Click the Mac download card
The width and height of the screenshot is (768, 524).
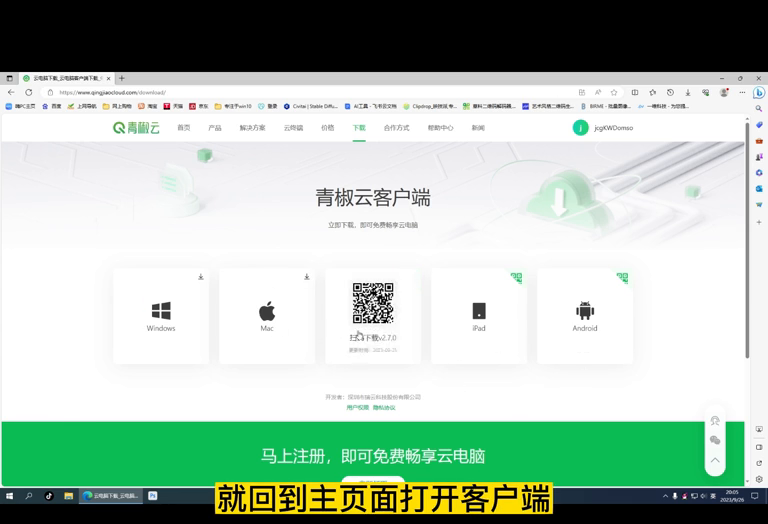[267, 316]
